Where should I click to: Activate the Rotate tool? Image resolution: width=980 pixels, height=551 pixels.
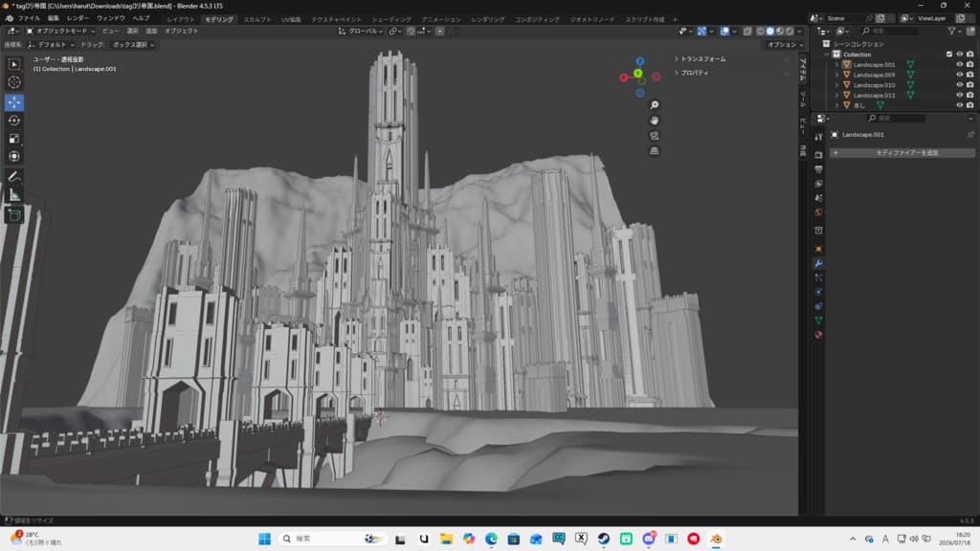13,120
